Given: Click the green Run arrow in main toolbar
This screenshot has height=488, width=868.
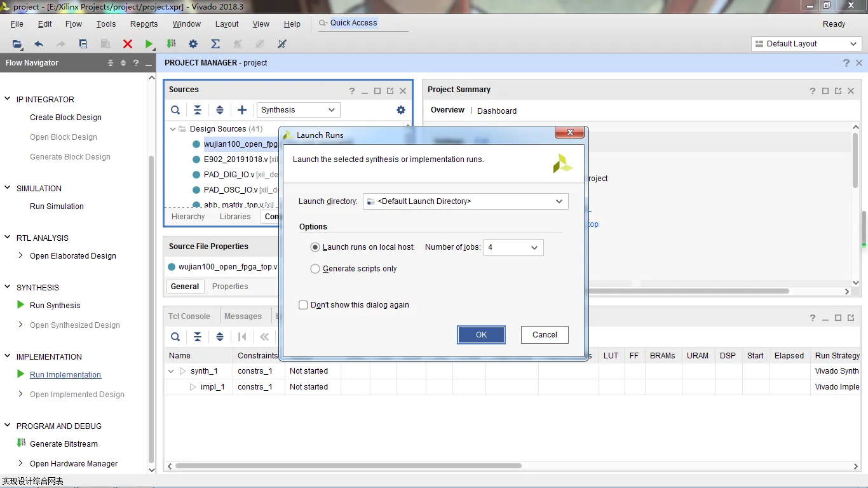Looking at the screenshot, I should 149,44.
